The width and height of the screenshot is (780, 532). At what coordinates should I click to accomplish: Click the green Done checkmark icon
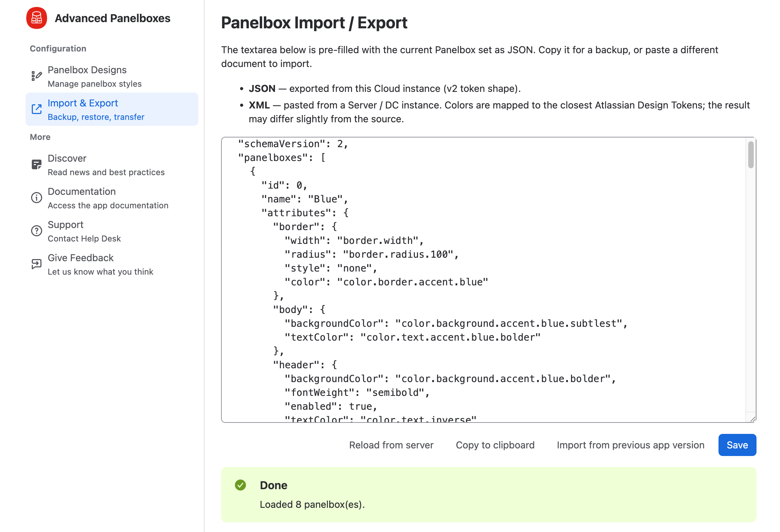tap(240, 485)
